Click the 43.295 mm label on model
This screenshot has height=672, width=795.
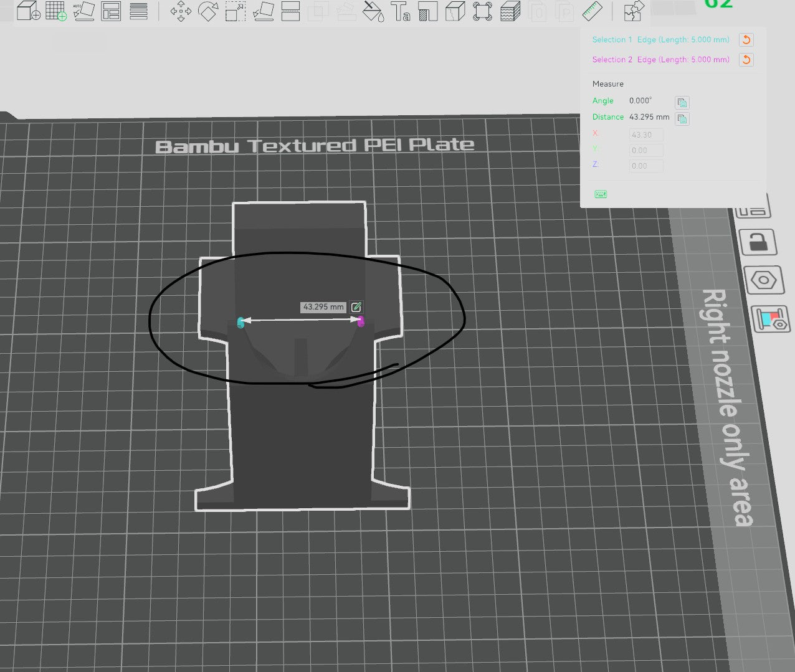323,307
